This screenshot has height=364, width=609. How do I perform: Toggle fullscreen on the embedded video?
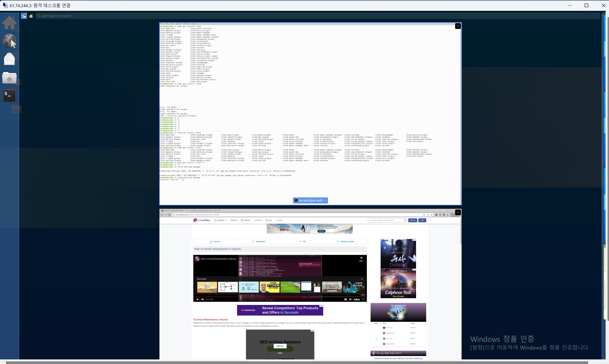(x=363, y=299)
